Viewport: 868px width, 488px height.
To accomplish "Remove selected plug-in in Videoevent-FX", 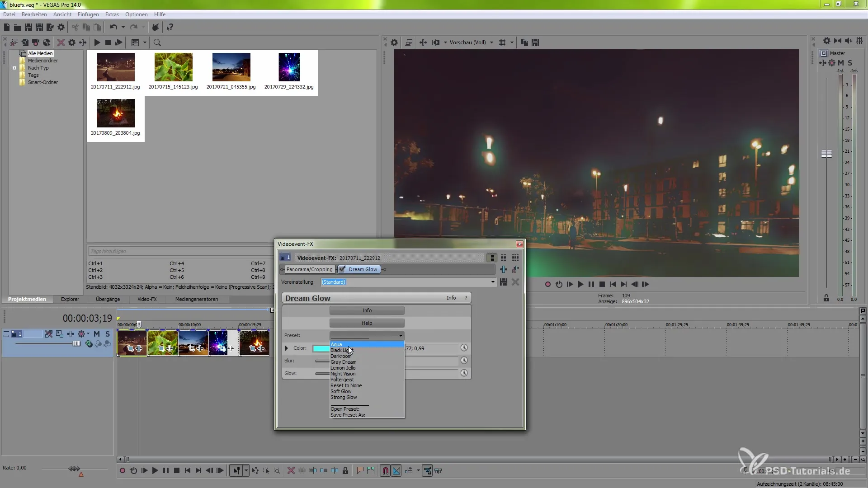I will 515,269.
